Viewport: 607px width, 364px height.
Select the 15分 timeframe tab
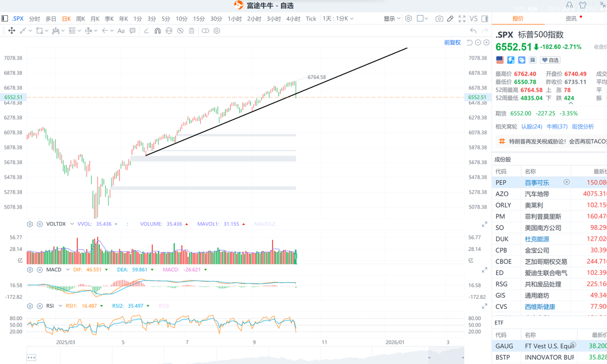point(199,19)
